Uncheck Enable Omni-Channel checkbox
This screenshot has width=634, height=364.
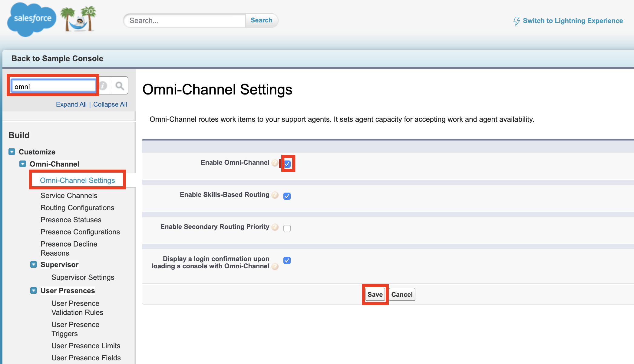coord(287,164)
